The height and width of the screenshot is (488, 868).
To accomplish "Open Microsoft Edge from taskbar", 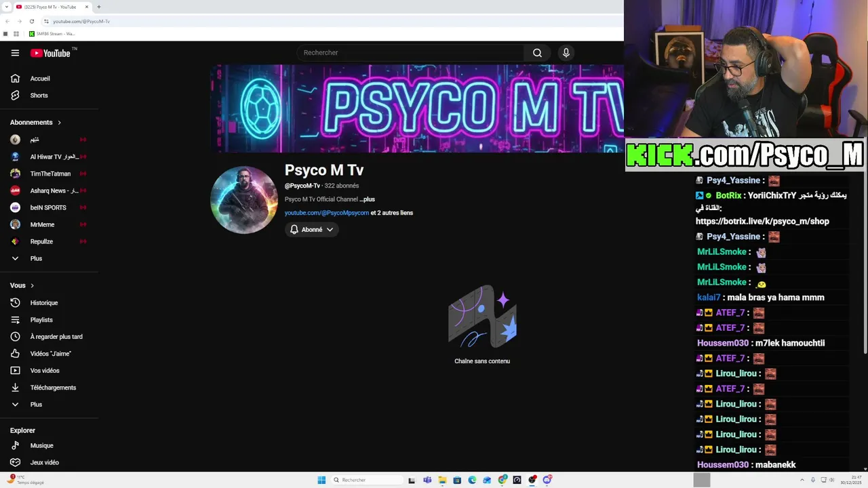I will pyautogui.click(x=472, y=480).
